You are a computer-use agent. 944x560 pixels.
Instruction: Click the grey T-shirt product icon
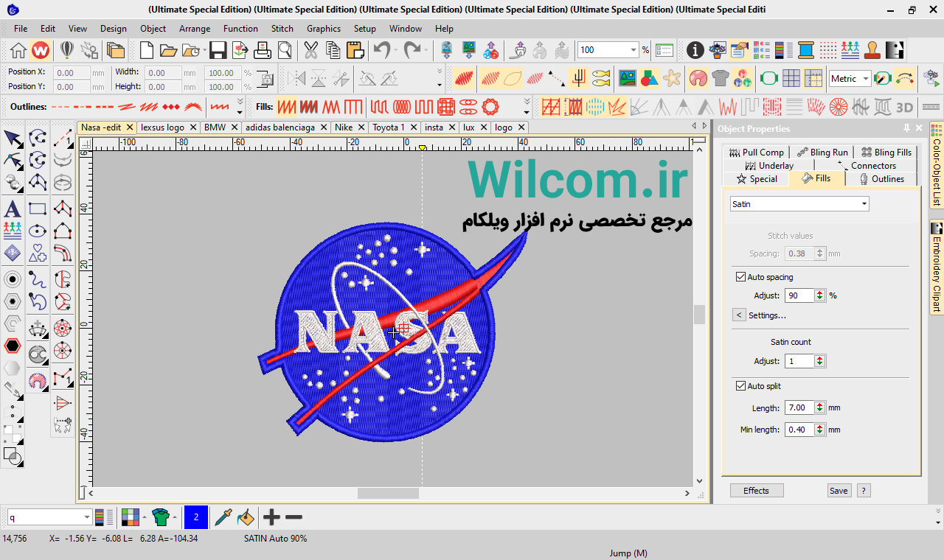[720, 78]
